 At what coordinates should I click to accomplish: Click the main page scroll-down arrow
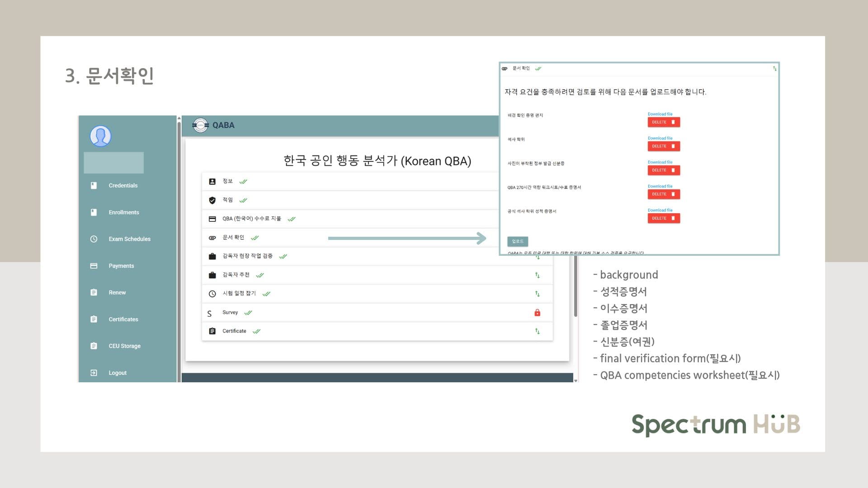click(x=576, y=380)
